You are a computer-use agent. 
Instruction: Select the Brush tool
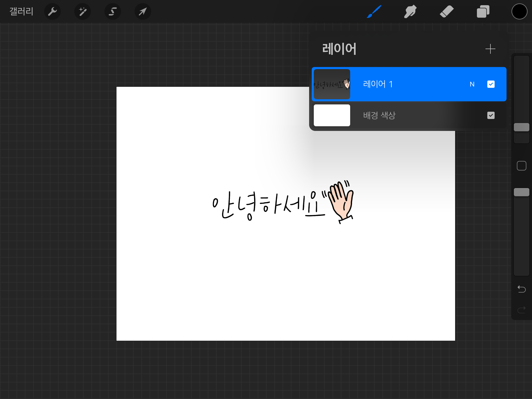click(374, 11)
